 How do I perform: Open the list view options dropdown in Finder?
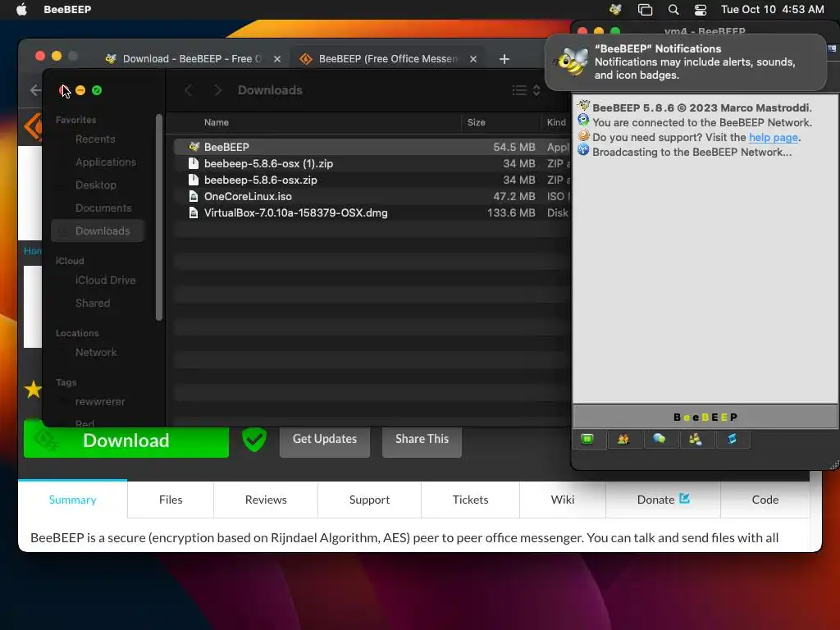526,90
